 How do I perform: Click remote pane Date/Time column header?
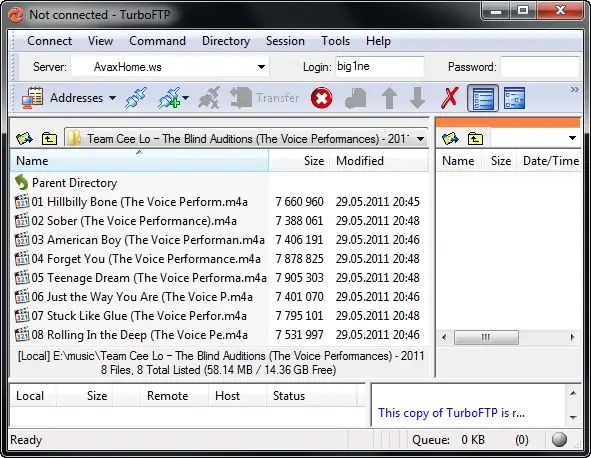(550, 161)
